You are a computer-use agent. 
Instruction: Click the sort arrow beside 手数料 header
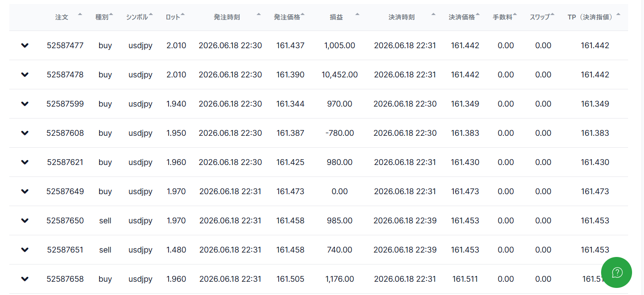(x=515, y=15)
